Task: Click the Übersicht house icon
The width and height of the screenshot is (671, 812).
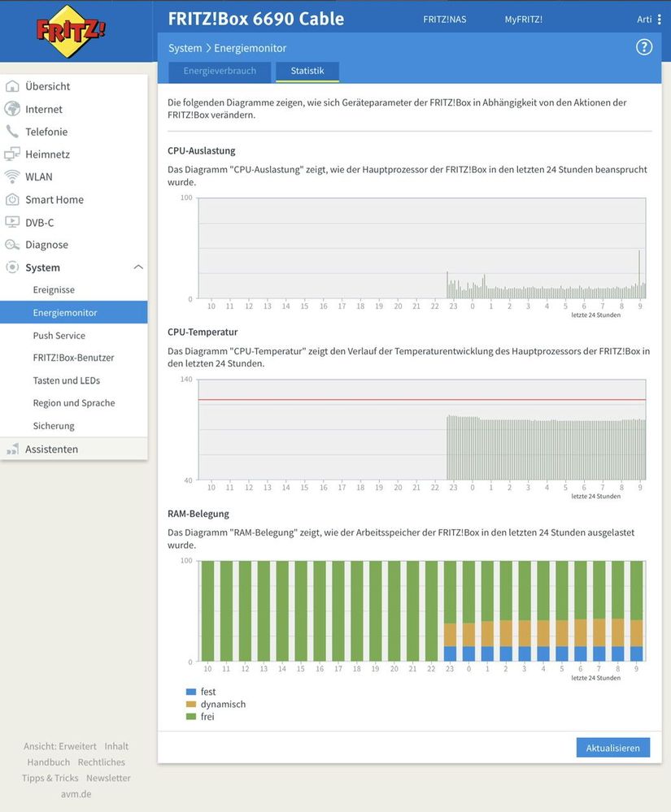Action: click(12, 86)
